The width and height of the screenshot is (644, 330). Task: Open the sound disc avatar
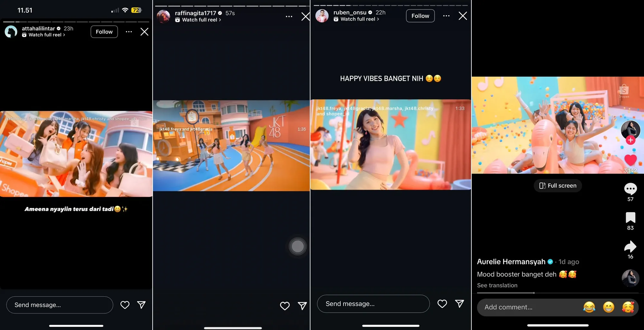coord(630,278)
